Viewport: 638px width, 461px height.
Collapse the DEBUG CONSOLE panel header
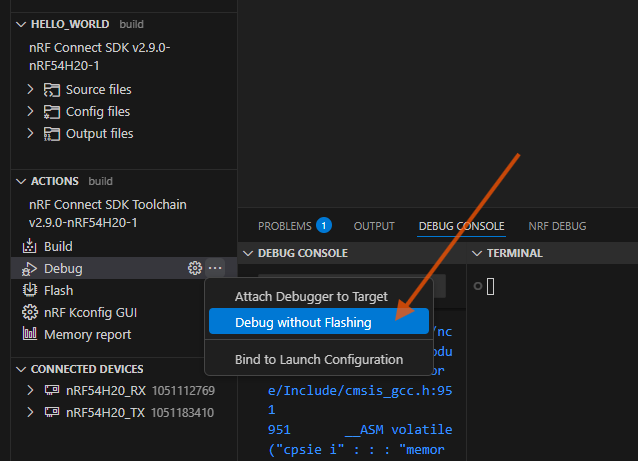248,253
